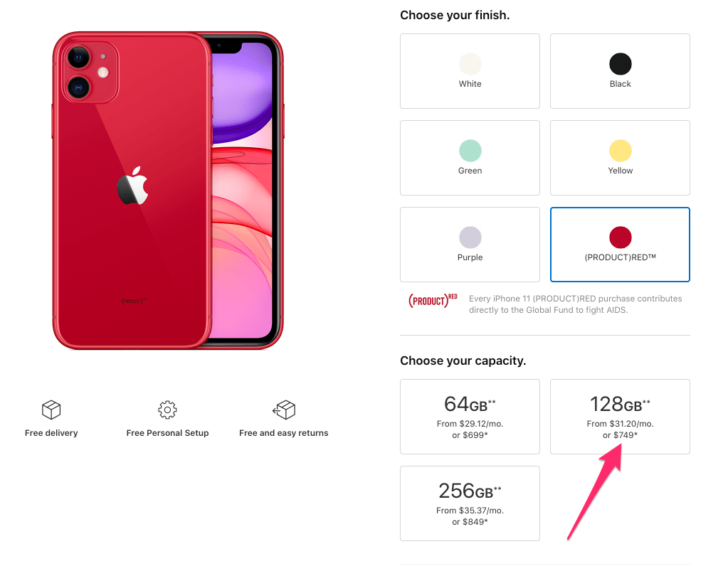Image resolution: width=728 pixels, height=566 pixels.
Task: Choose the Green finish tile
Action: 470,158
